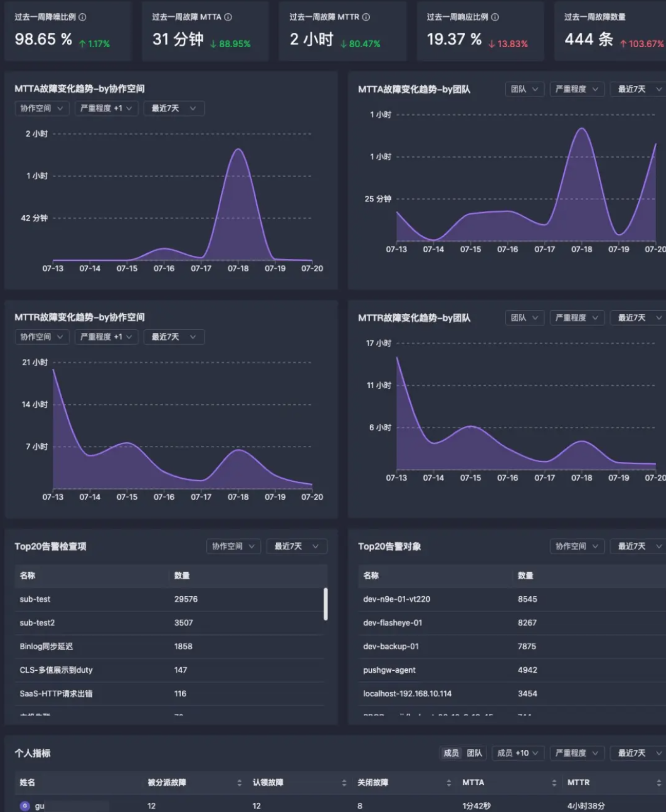Image resolution: width=666 pixels, height=812 pixels.
Task: Click the 8545 count value
Action: pyautogui.click(x=527, y=599)
